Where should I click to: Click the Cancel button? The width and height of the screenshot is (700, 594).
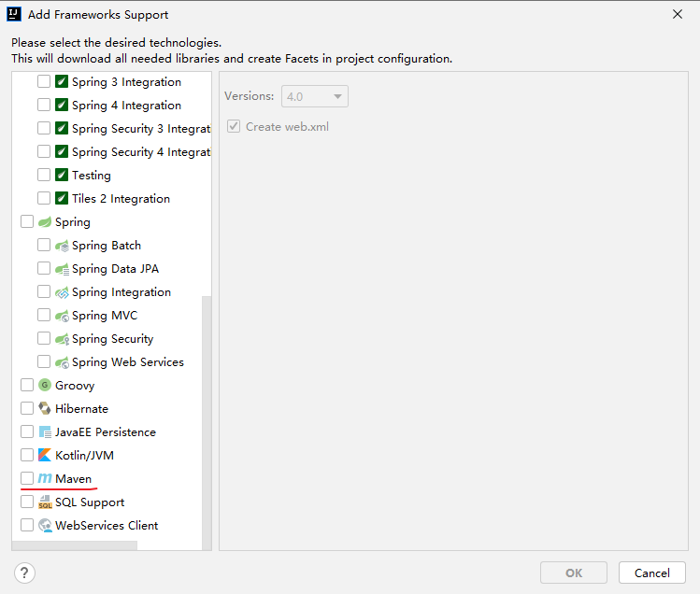652,573
